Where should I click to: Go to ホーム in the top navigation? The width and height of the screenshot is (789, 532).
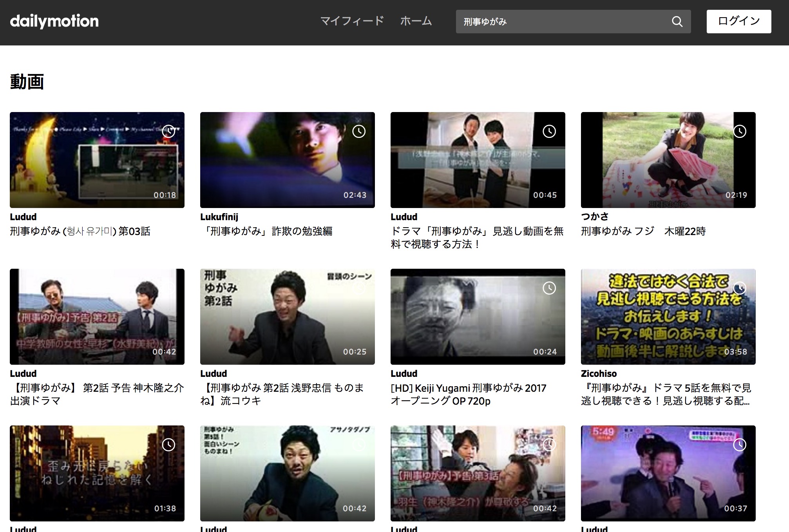coord(416,21)
